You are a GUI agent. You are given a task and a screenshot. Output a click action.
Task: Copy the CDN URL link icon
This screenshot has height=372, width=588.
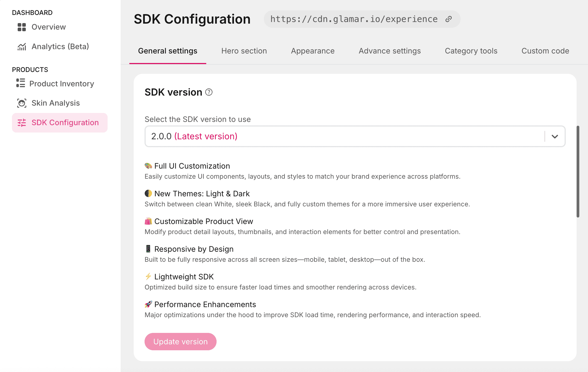point(449,19)
